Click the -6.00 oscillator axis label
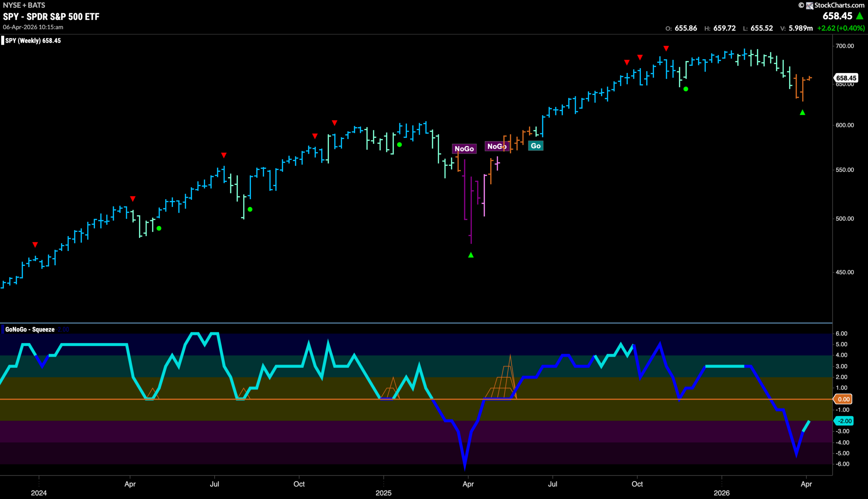Screen dimensions: 868x499 843,464
